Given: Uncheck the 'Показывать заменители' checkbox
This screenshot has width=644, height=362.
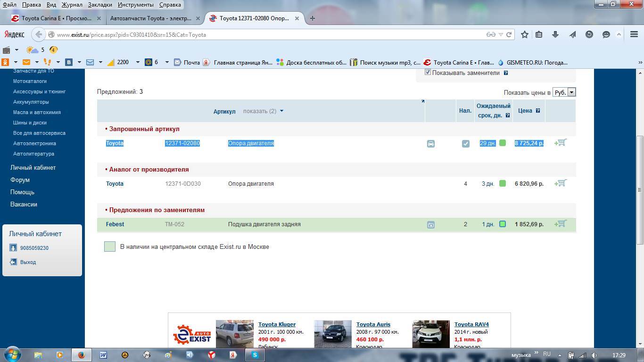Looking at the screenshot, I should click(x=428, y=73).
